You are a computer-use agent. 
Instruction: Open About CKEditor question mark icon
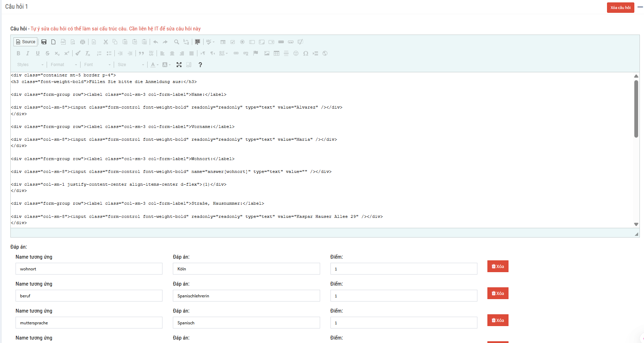(200, 65)
